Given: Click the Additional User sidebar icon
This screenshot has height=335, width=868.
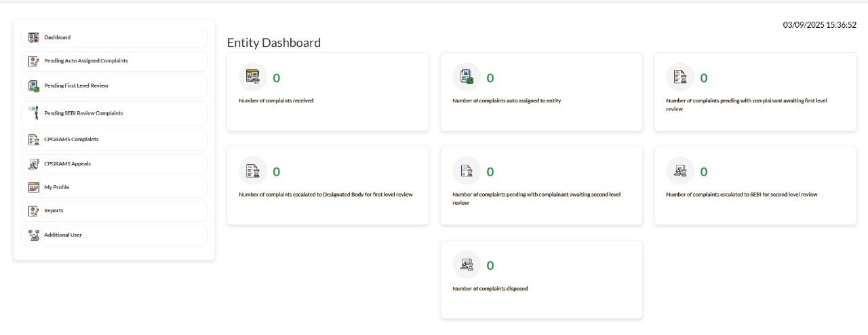Looking at the screenshot, I should point(33,235).
